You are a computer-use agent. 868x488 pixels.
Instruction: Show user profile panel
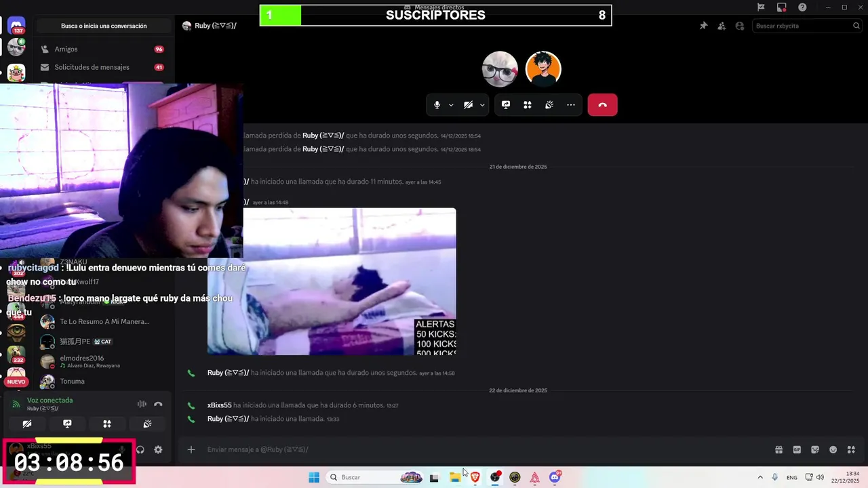[740, 26]
